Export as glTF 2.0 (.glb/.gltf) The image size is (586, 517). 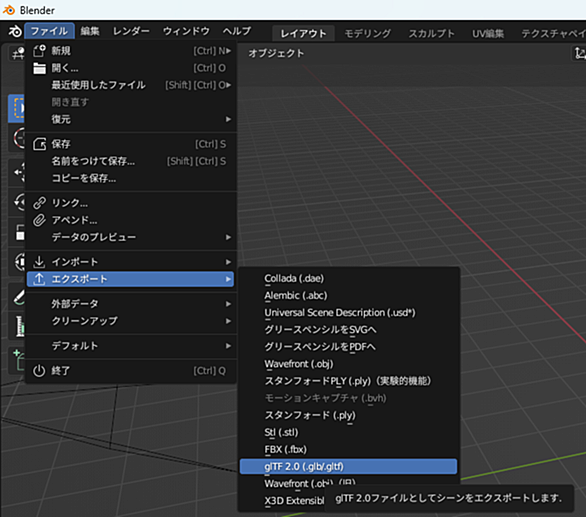click(x=348, y=467)
